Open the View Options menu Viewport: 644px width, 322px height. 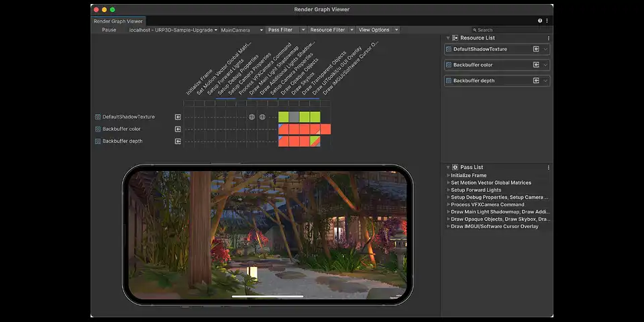click(378, 30)
